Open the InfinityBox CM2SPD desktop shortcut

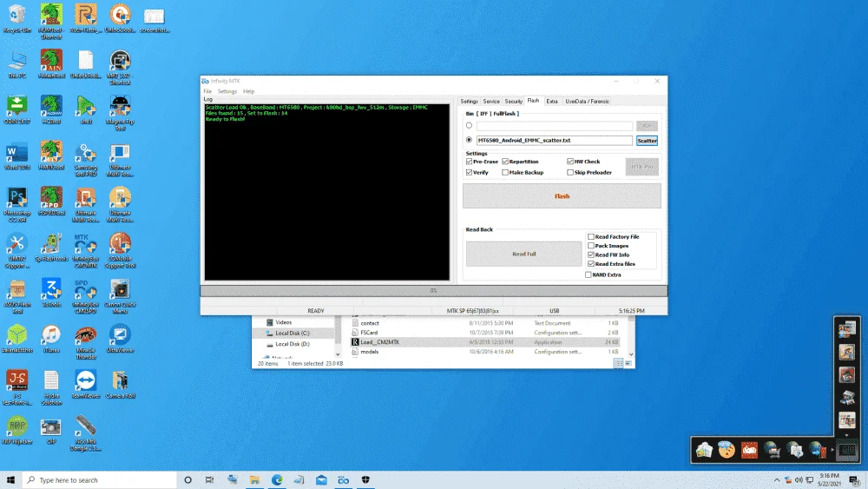[86, 297]
